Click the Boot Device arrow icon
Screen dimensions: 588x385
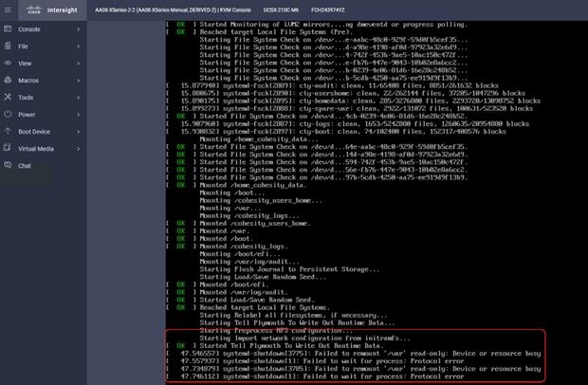pos(8,131)
